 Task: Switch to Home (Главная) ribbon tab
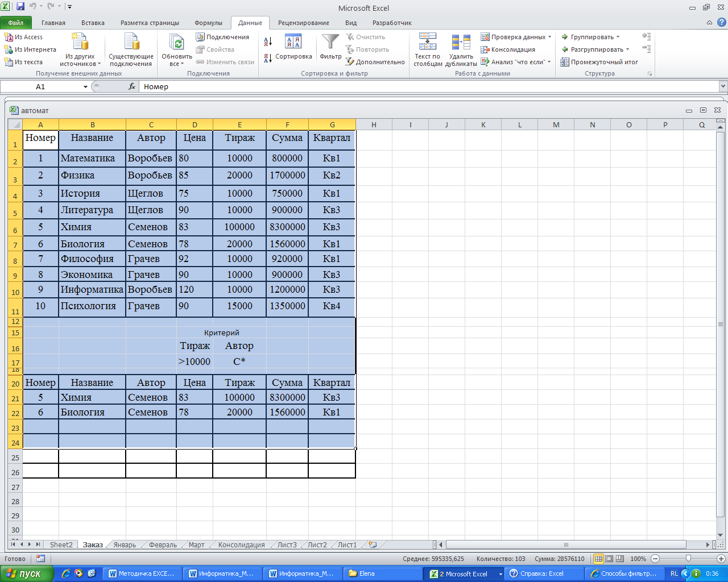53,23
